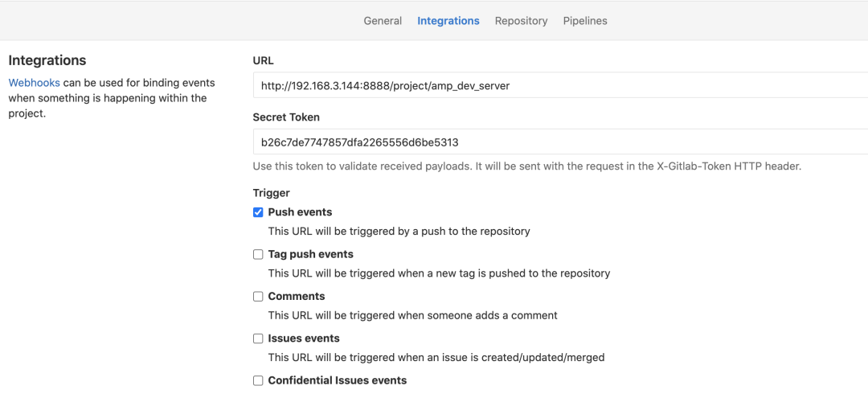
Task: Click the bold 'Confidential Issues events' label text
Action: click(x=338, y=380)
